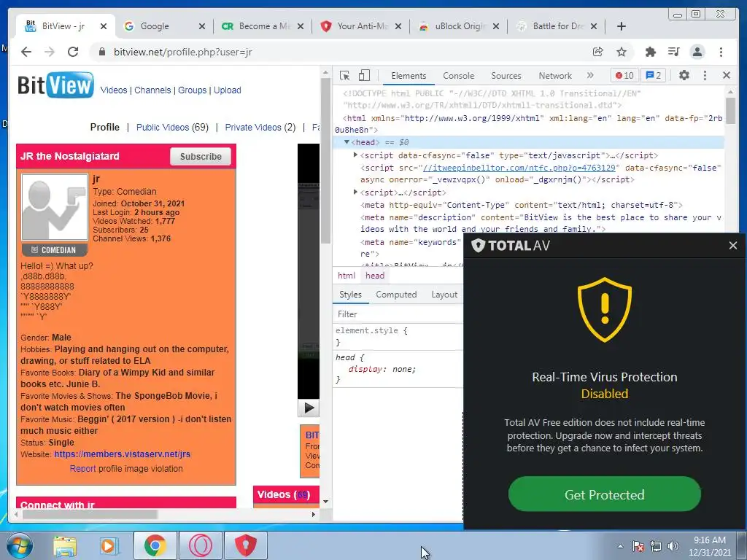747x560 pixels.
Task: Open Windows Media Player taskbar icon
Action: [x=109, y=545]
